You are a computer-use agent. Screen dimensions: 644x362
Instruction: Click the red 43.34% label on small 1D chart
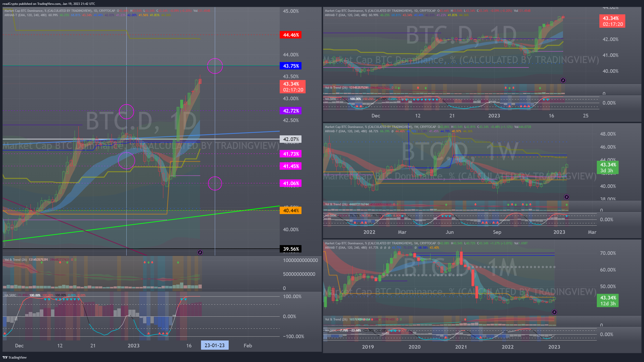point(612,21)
